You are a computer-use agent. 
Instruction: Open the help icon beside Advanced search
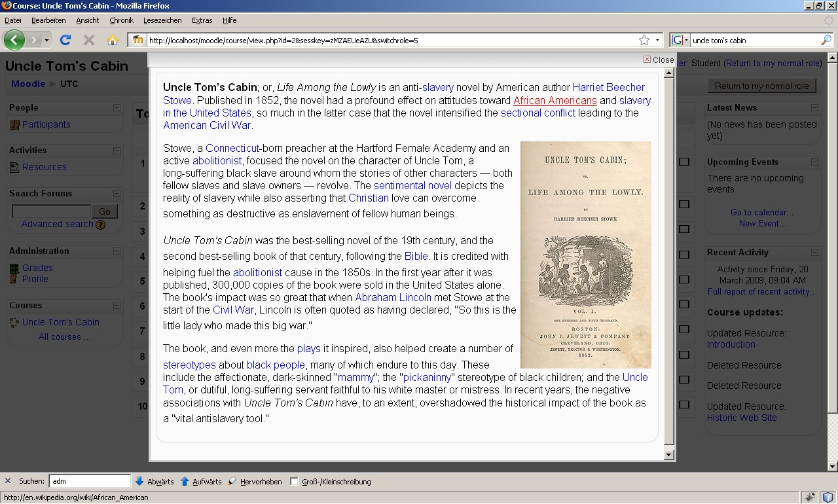tap(101, 225)
